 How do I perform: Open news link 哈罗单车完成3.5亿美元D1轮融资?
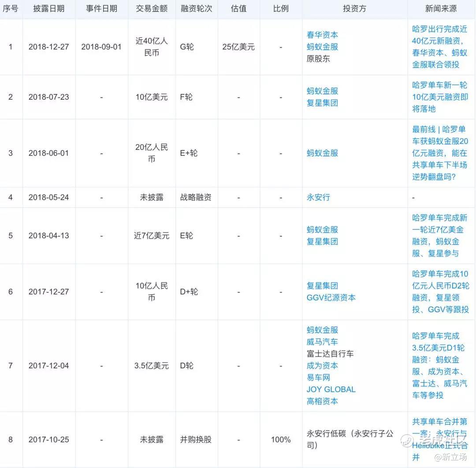coord(439,366)
